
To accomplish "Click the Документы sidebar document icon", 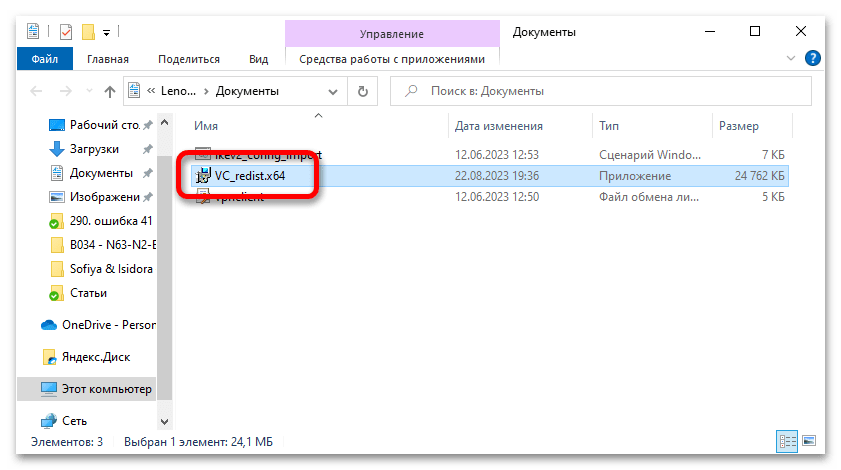I will [x=56, y=173].
